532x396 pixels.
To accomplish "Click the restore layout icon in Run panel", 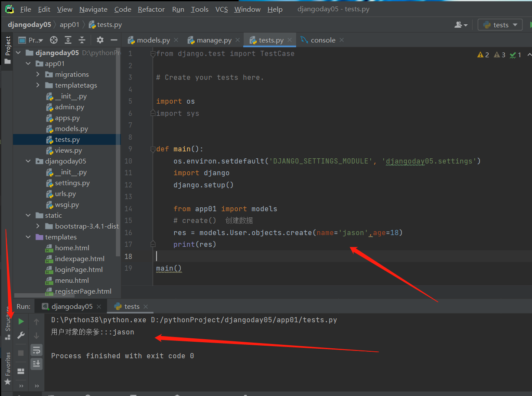I will click(21, 371).
